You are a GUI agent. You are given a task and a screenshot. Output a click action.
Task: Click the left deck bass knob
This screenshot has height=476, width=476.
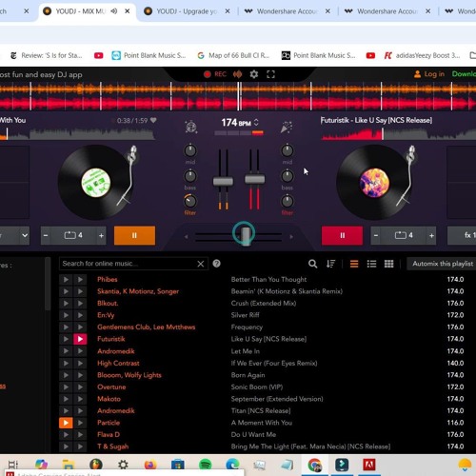[x=190, y=176]
